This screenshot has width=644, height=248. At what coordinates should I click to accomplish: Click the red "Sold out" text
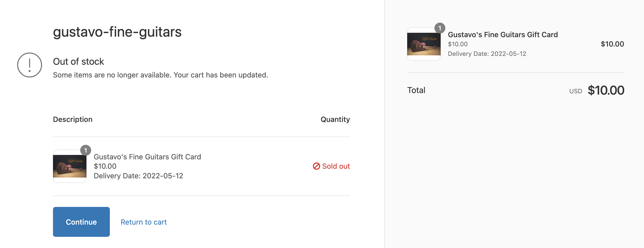336,166
